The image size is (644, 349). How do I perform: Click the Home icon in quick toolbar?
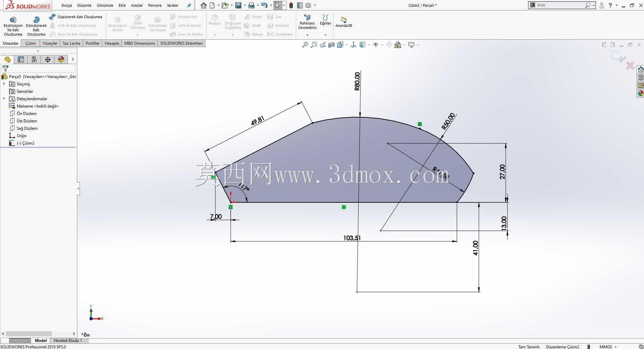(204, 5)
